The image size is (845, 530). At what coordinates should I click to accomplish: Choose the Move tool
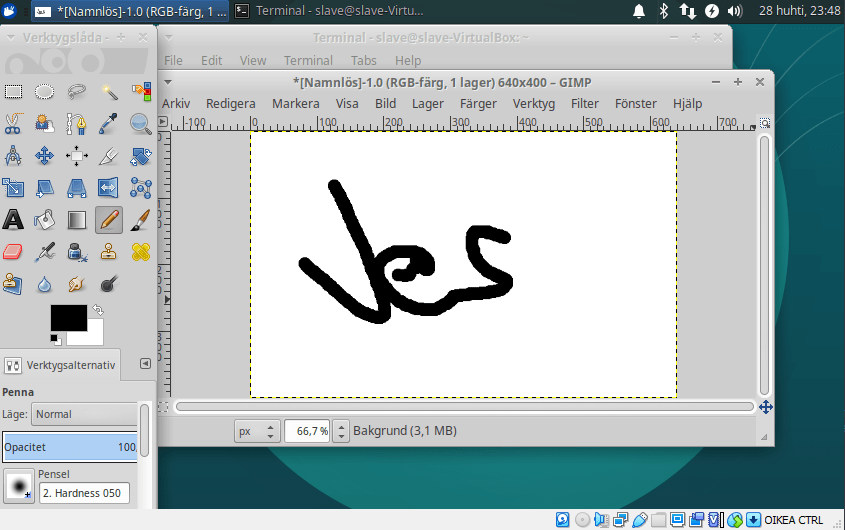(x=45, y=156)
